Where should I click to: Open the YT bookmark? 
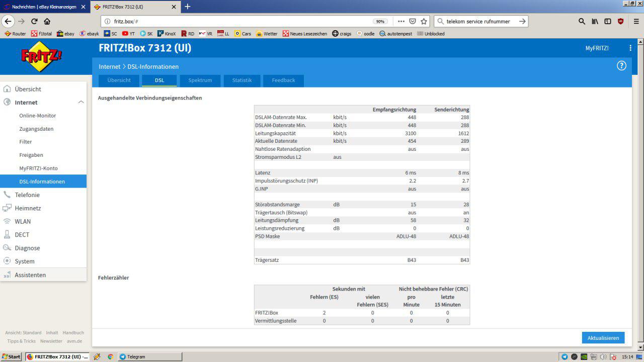tap(128, 34)
